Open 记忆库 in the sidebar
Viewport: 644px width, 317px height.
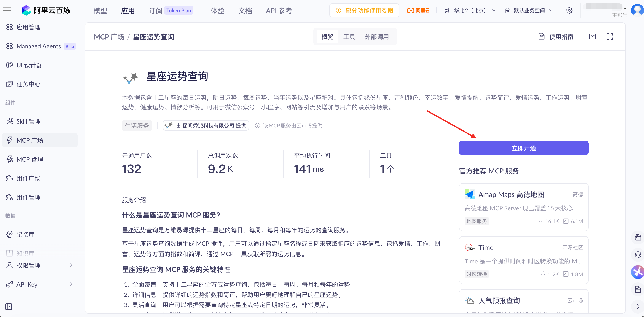click(40, 234)
